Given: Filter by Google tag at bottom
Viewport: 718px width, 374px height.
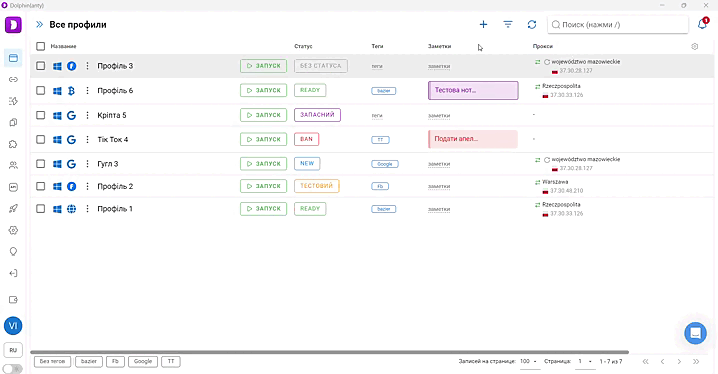Looking at the screenshot, I should pos(143,362).
